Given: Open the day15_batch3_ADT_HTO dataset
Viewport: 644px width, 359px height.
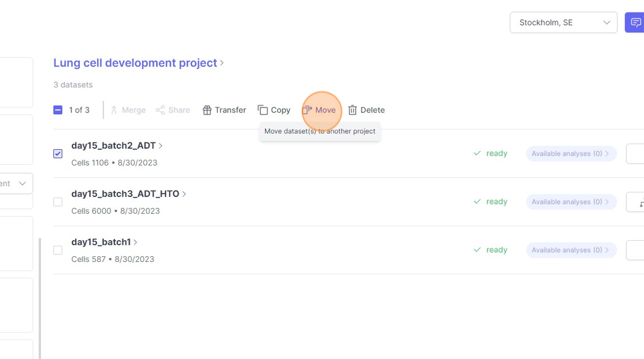Looking at the screenshot, I should 125,194.
